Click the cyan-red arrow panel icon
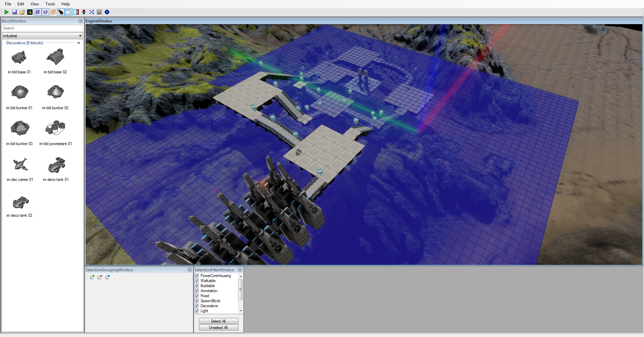The height and width of the screenshot is (337, 644). pyautogui.click(x=76, y=12)
